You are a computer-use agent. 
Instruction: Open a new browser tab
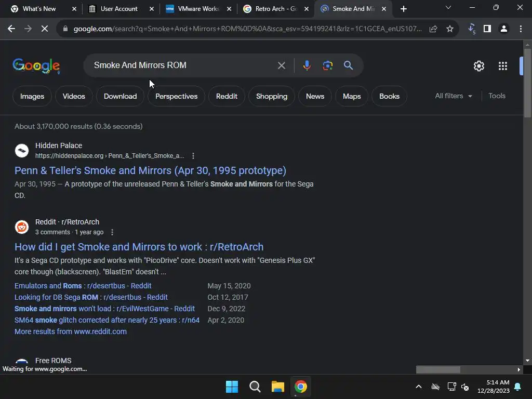(x=403, y=9)
